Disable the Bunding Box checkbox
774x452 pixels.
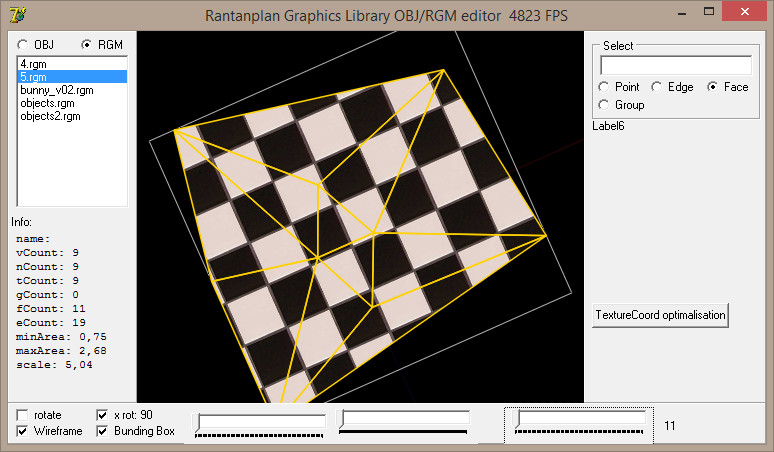click(102, 432)
